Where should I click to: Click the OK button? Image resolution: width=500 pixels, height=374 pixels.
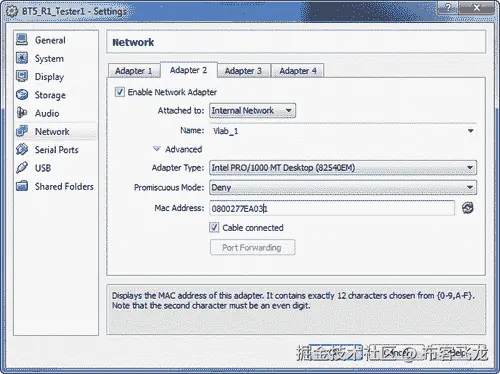coord(335,353)
